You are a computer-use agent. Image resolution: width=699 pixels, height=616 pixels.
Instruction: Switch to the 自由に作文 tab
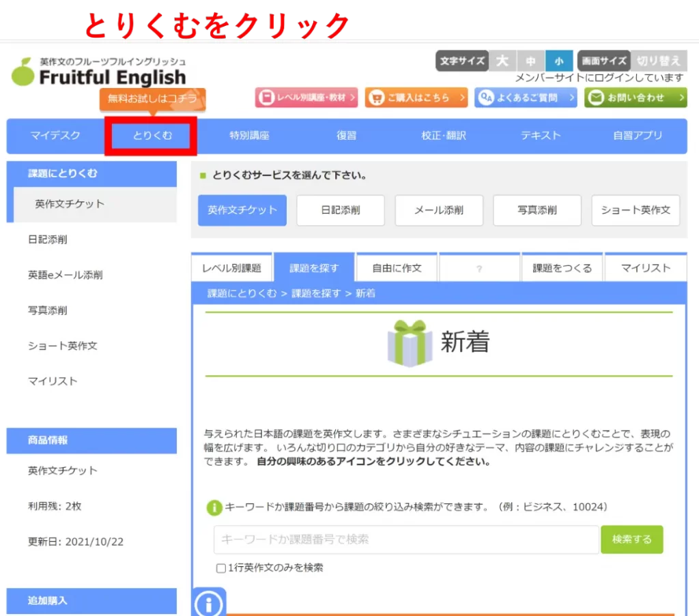(397, 268)
